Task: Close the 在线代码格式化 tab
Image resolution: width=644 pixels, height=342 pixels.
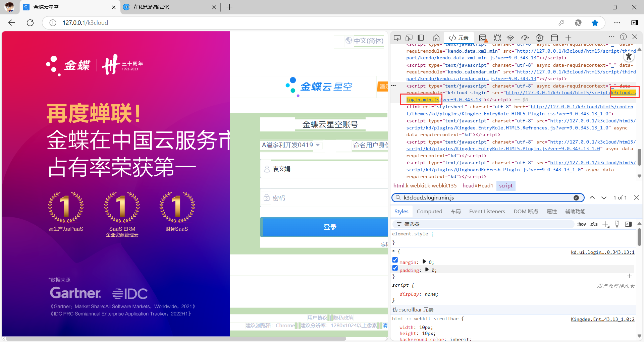Action: click(x=214, y=7)
